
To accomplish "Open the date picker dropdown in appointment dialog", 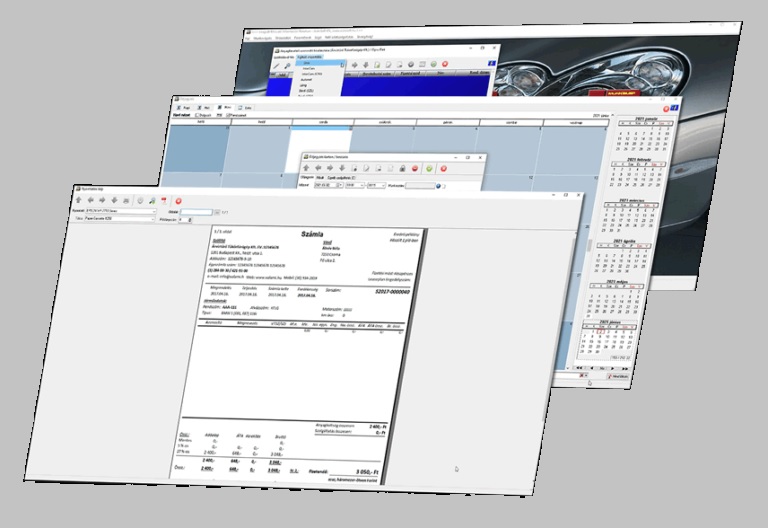I will coord(340,185).
